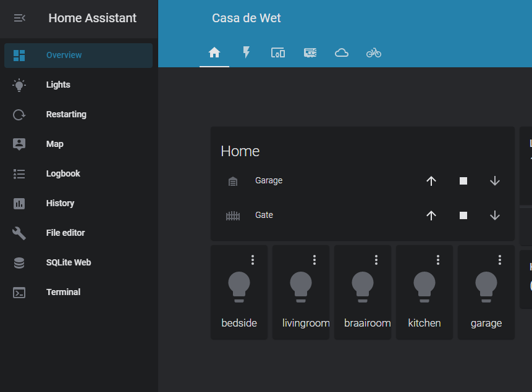This screenshot has width=532, height=392.
Task: Toggle the bedside light bulb
Action: 239,287
